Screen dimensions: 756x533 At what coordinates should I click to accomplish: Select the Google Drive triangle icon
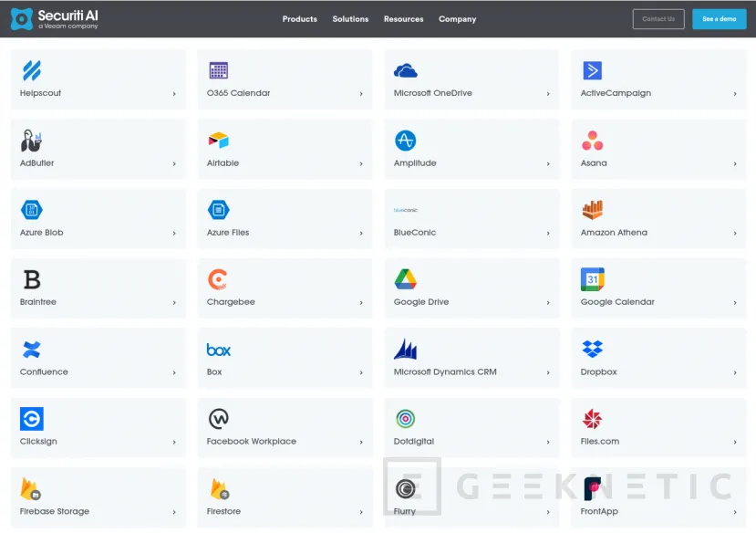point(406,279)
